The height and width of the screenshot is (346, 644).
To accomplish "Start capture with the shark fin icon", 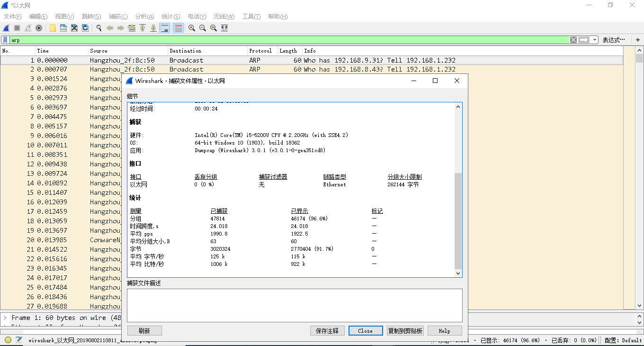I will pyautogui.click(x=7, y=28).
